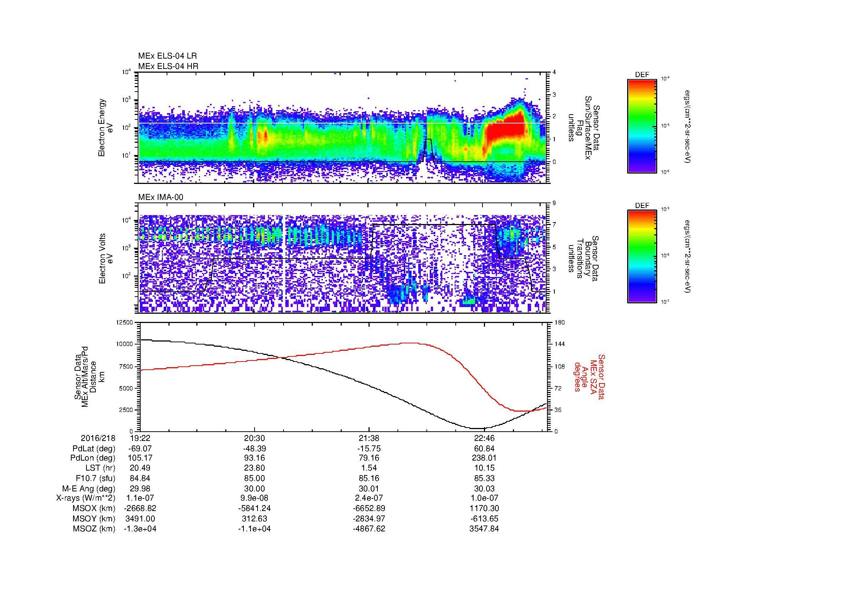Click the lower DEF color bar for IMA
868x613 pixels.
(642, 257)
